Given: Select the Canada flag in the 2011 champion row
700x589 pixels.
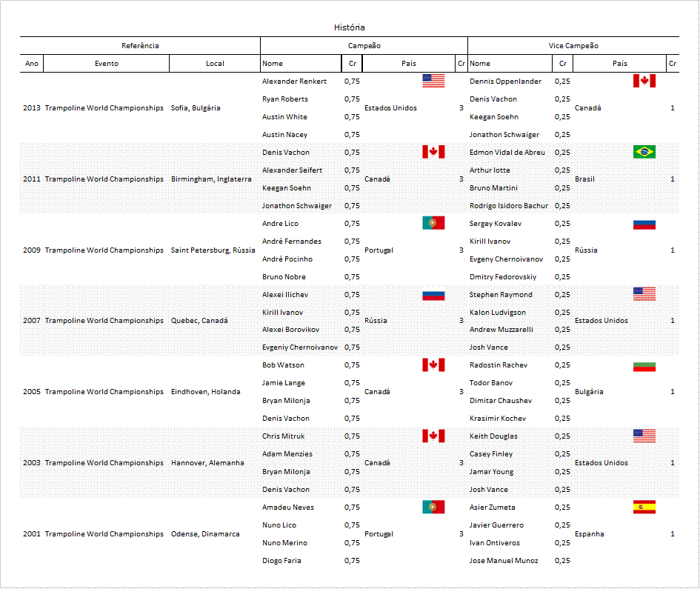Looking at the screenshot, I should [x=433, y=152].
